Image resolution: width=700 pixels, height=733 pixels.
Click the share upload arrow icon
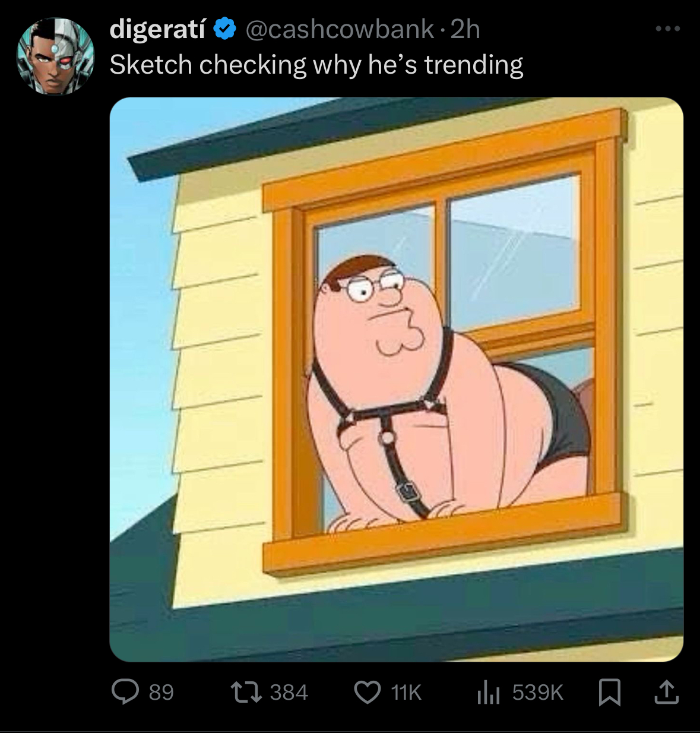[x=667, y=692]
